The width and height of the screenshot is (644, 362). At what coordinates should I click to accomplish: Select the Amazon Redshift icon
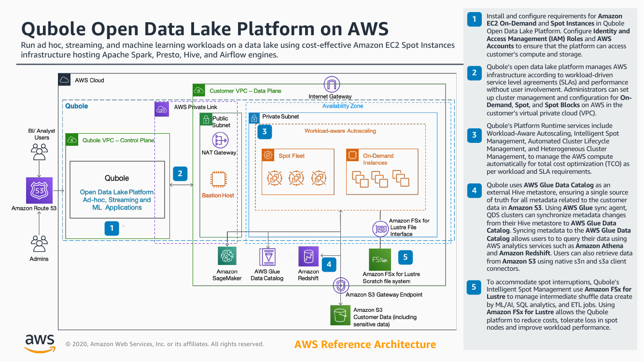point(308,256)
